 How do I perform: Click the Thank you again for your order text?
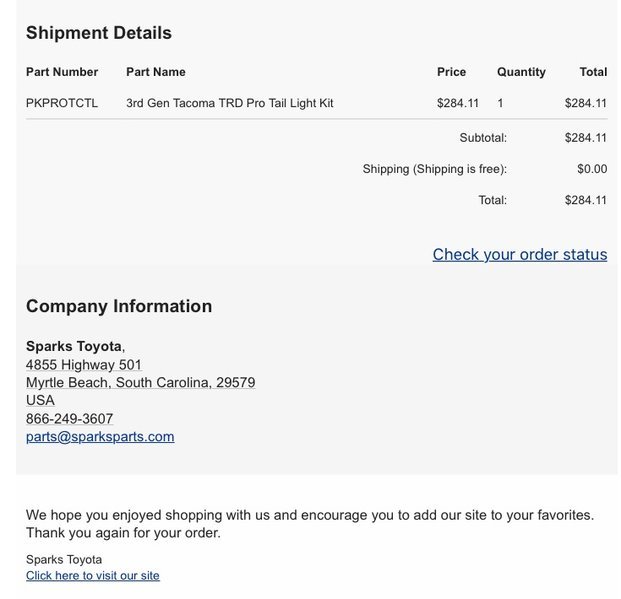[x=123, y=532]
